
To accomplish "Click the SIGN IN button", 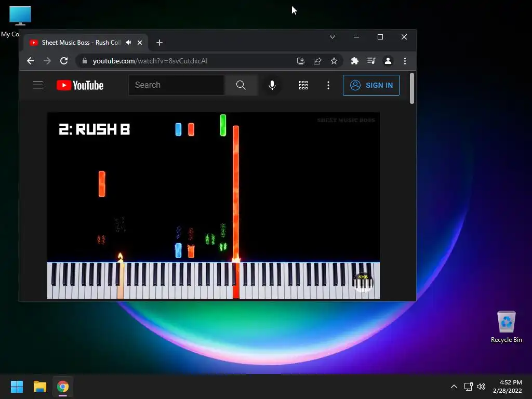I will tap(371, 85).
